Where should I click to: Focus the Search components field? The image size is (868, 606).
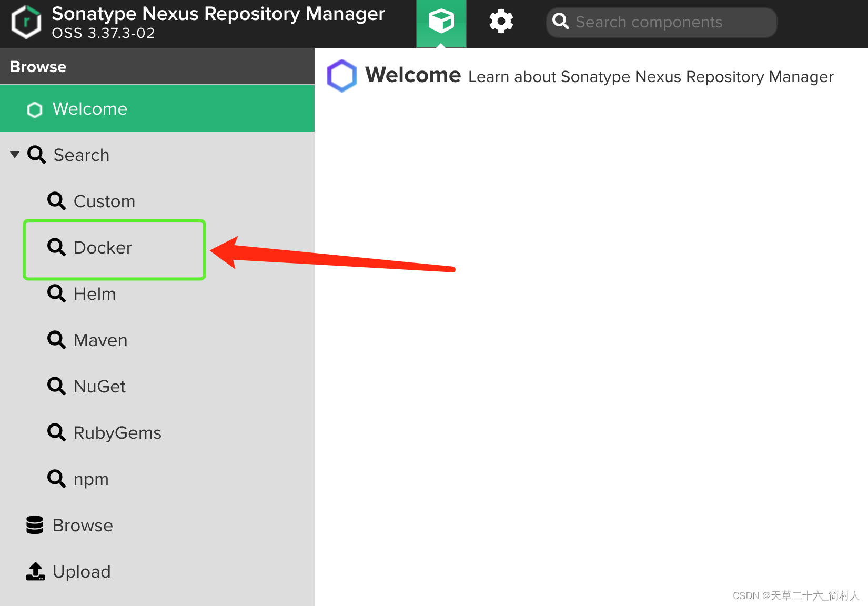coord(662,22)
